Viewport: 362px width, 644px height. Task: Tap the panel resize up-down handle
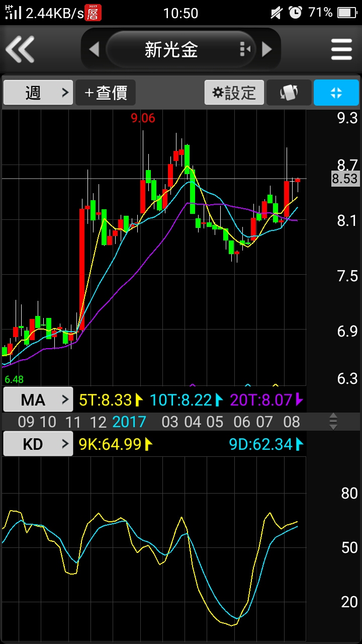333,421
